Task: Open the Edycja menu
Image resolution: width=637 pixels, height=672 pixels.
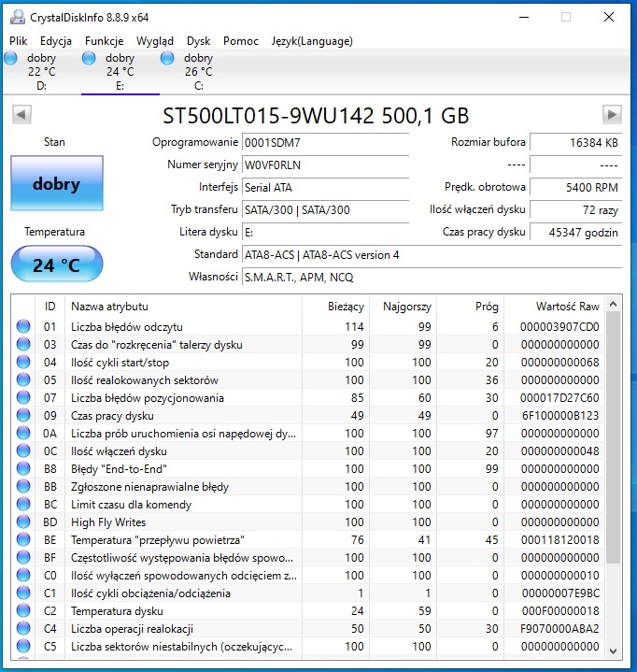Action: click(x=56, y=41)
